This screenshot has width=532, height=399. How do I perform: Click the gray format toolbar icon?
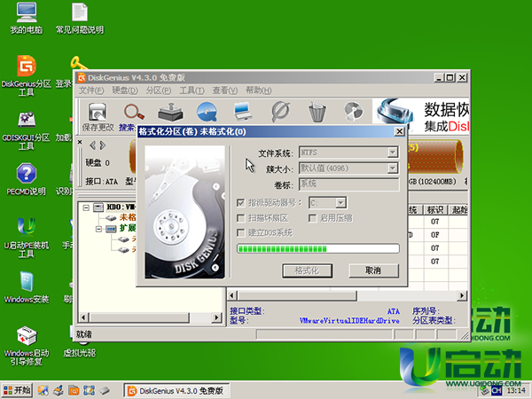280,112
